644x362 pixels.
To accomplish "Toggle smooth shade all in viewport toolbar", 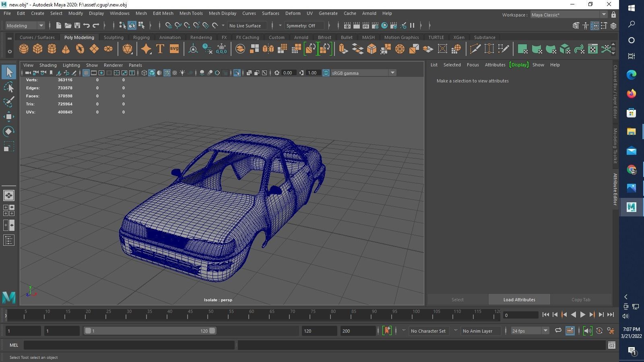I will (x=152, y=73).
